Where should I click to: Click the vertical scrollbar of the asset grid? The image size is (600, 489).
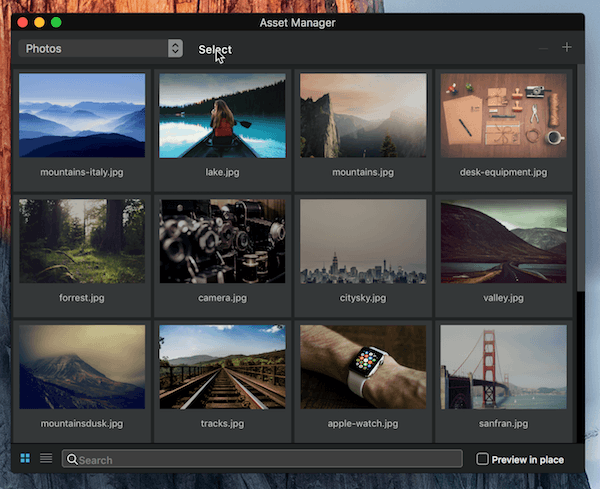(580, 178)
